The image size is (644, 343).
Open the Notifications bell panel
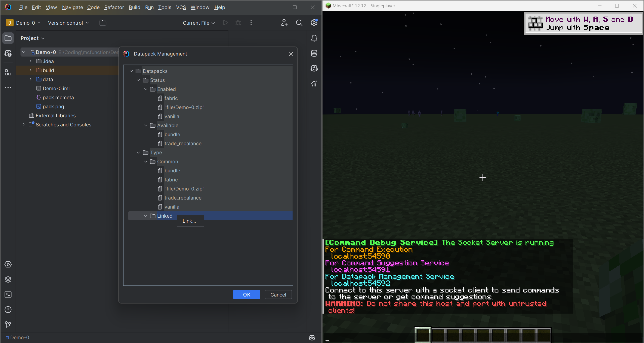tap(314, 38)
